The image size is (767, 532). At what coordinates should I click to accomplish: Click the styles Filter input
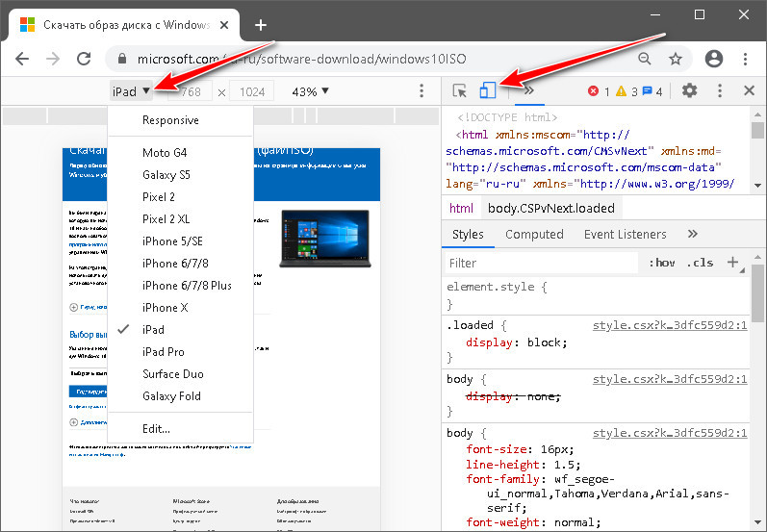pyautogui.click(x=541, y=263)
